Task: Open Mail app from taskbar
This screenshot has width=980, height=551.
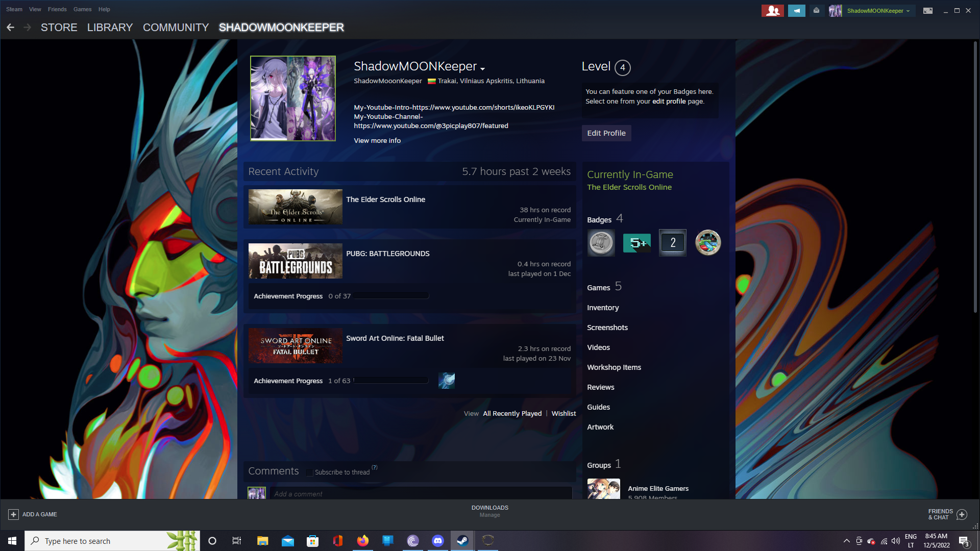Action: pos(288,541)
